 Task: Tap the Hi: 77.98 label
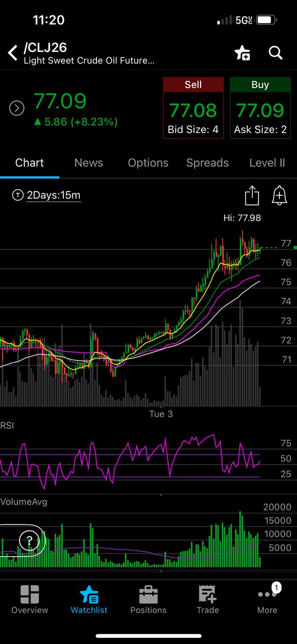(x=242, y=217)
